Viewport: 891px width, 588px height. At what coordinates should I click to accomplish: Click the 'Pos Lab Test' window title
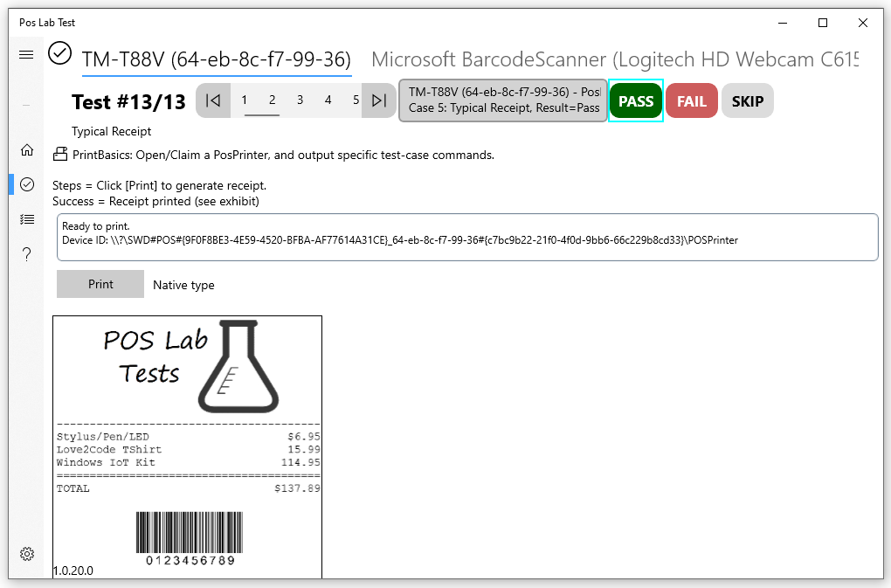(x=47, y=23)
